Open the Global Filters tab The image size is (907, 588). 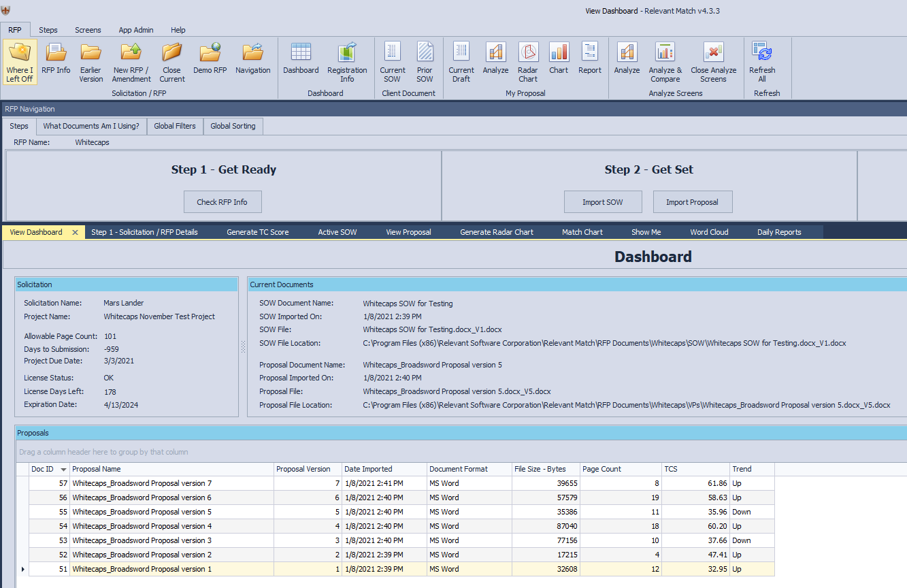[x=175, y=126]
